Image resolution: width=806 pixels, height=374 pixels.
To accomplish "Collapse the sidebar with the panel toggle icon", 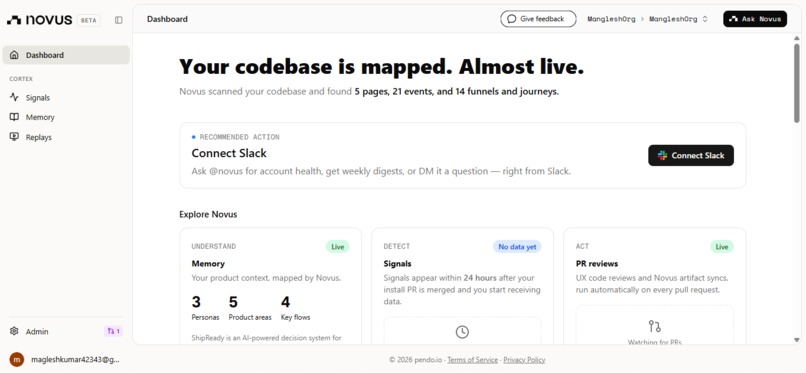I will click(x=119, y=20).
